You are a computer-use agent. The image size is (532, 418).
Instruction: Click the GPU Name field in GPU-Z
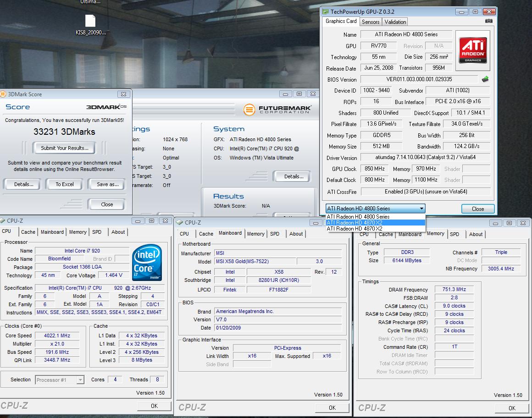pos(406,34)
